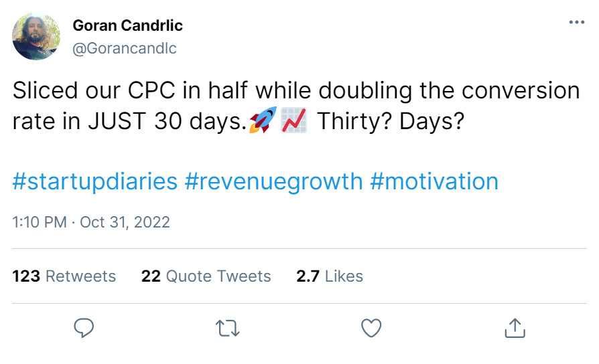Click the 1:10 PM timestamp

coord(39,222)
